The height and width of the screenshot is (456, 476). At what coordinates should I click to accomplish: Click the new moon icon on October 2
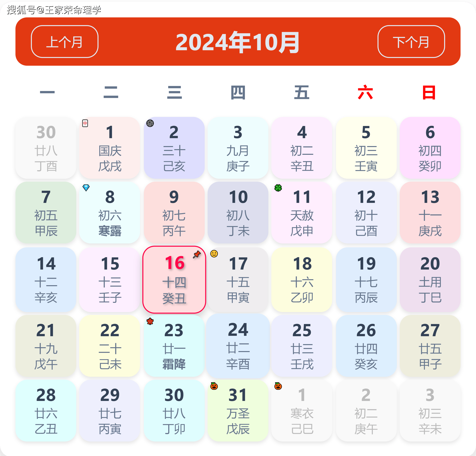click(150, 123)
